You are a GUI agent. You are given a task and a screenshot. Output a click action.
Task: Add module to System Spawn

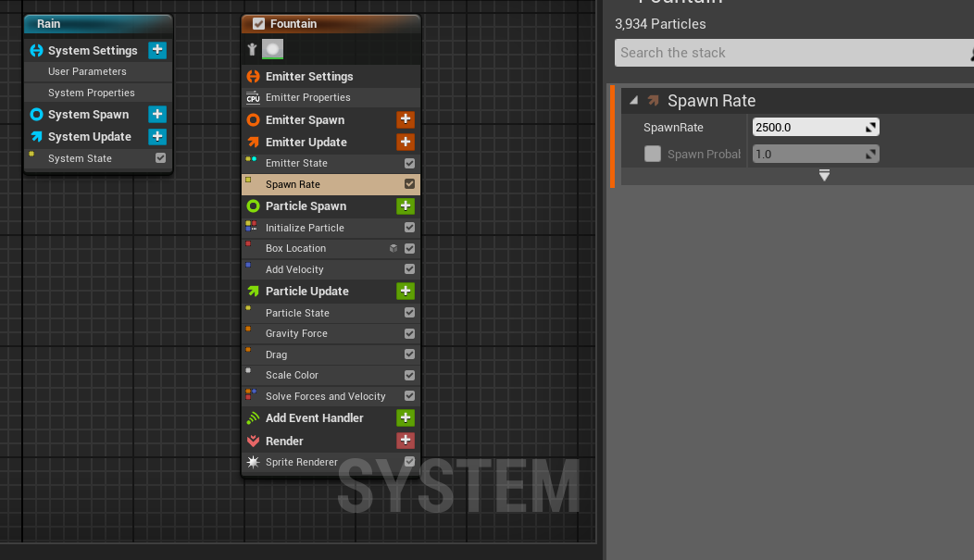157,114
